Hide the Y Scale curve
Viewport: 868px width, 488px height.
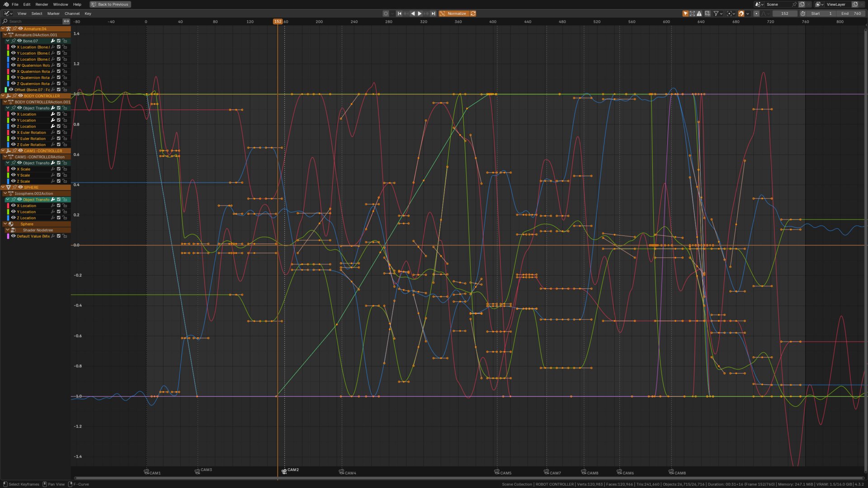[x=13, y=175]
